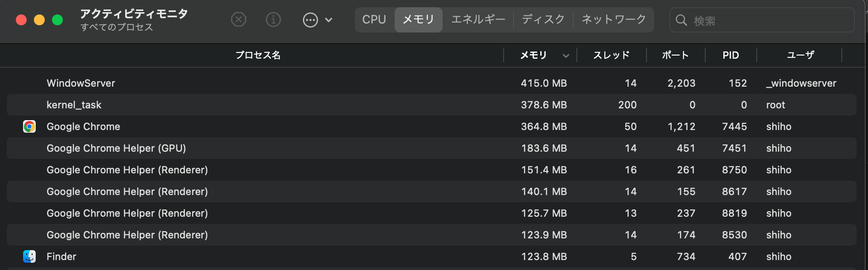Sort processes by スレッド column
868x270 pixels.
611,55
